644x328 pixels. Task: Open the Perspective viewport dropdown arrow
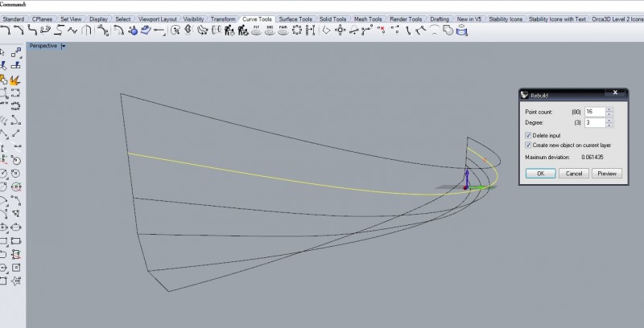(64, 46)
